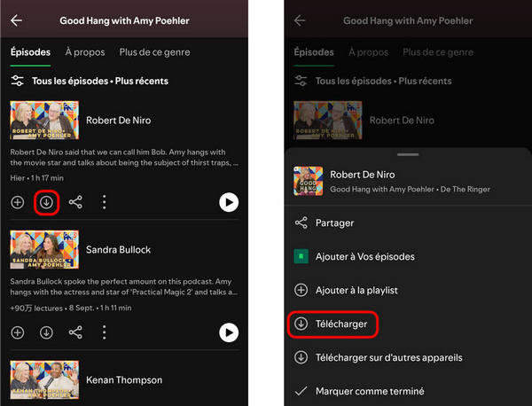Image resolution: width=532 pixels, height=406 pixels.
Task: Add Sandra Bullock episode with plus icon
Action: [18, 332]
